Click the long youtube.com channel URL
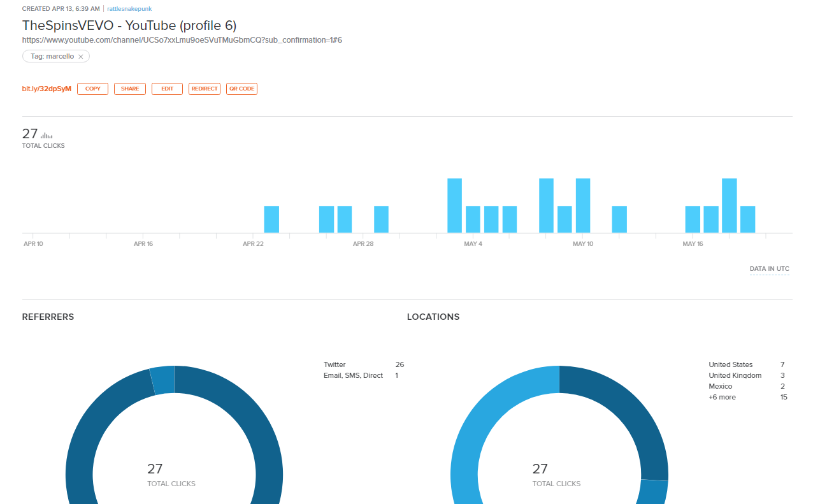The image size is (813, 504). (182, 40)
